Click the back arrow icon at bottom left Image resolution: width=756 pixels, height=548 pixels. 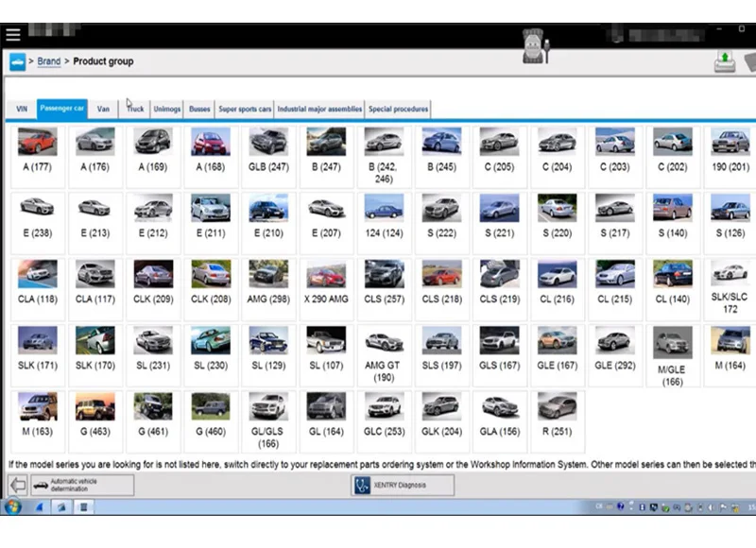click(x=17, y=485)
